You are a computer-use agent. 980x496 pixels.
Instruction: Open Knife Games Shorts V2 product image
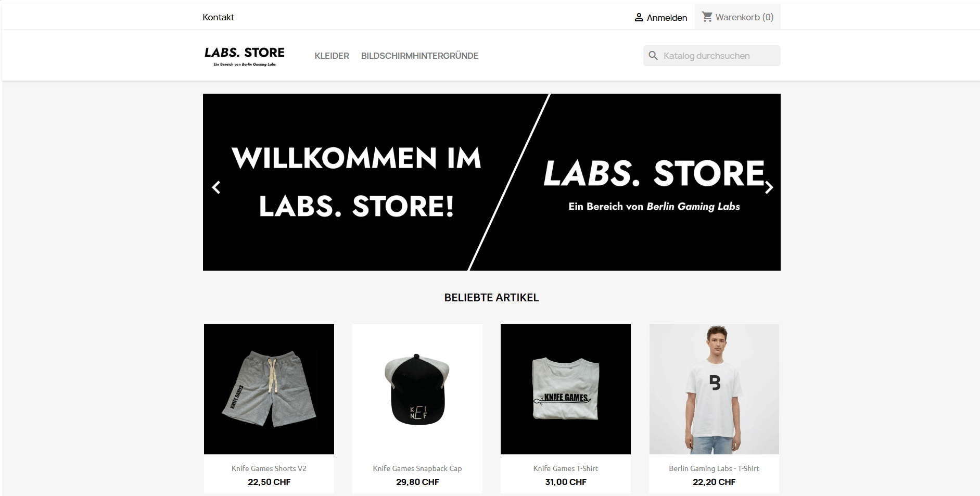click(x=269, y=389)
